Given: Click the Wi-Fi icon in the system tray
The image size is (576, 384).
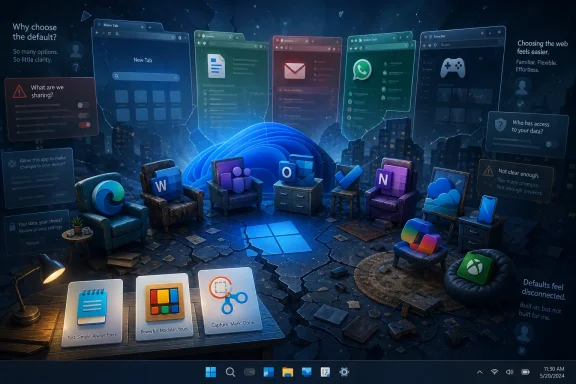Looking at the screenshot, I should tap(494, 372).
